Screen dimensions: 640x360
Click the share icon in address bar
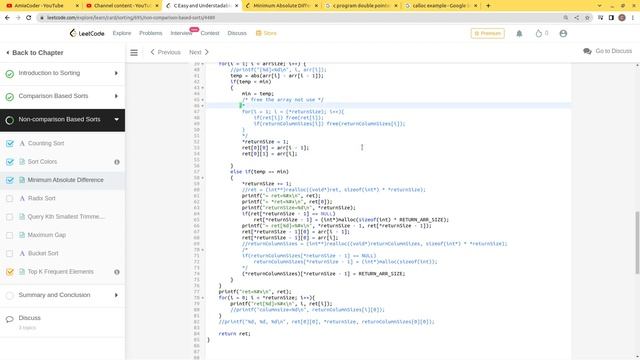point(577,18)
